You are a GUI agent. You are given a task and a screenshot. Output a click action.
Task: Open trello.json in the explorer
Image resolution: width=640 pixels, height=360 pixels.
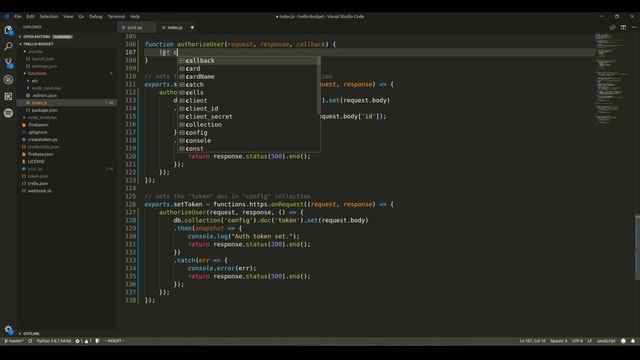click(x=67, y=184)
